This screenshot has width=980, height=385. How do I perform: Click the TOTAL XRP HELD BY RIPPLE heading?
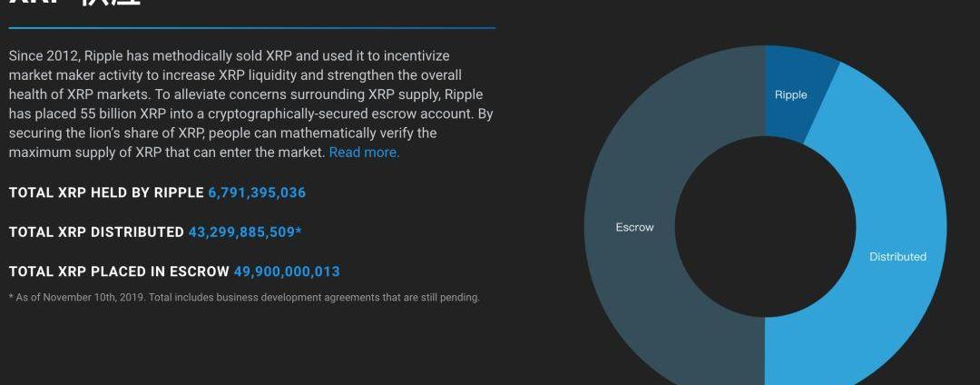[106, 192]
